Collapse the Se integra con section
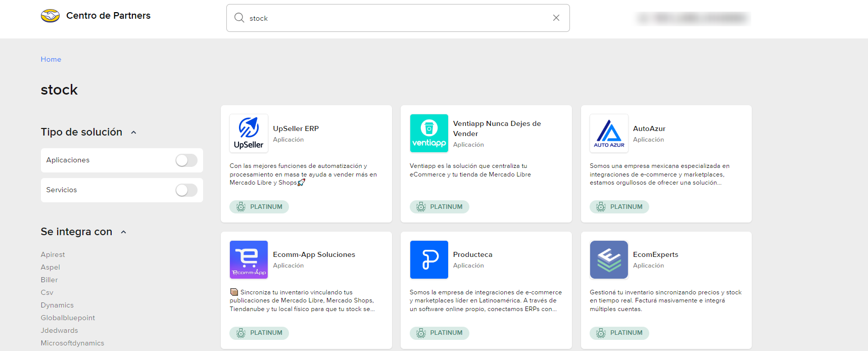868x351 pixels. pyautogui.click(x=124, y=232)
